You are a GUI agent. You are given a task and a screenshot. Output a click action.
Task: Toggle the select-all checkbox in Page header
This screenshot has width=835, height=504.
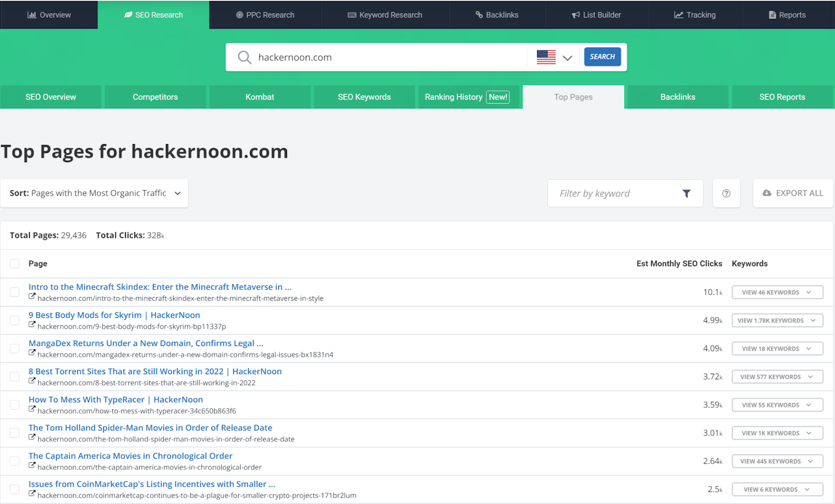15,263
